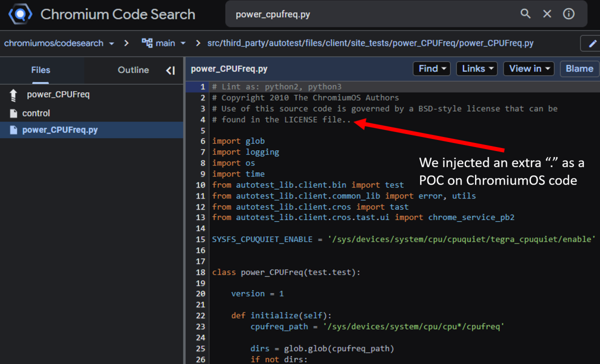This screenshot has height=364, width=600.
Task: Open the Find menu
Action: (x=431, y=68)
